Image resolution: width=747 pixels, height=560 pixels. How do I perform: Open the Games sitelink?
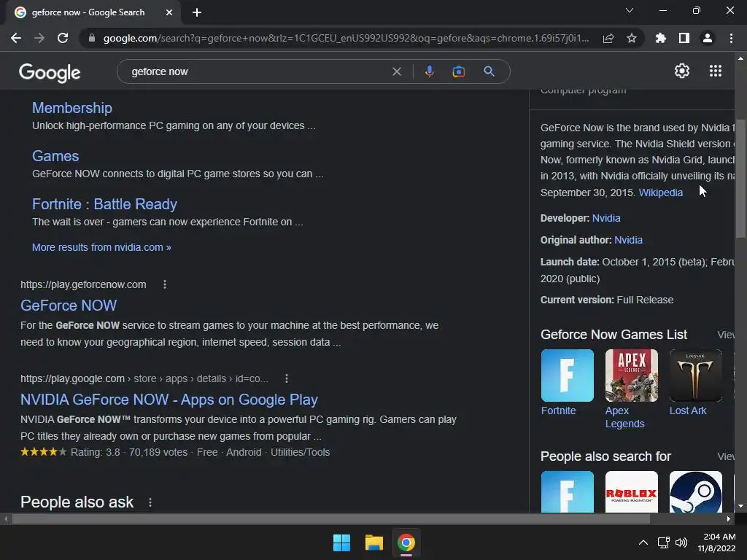click(x=55, y=156)
